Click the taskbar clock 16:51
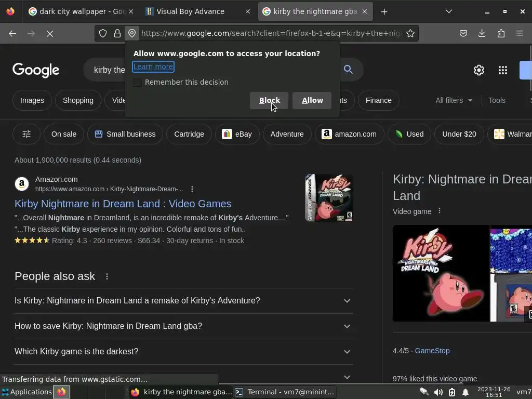The height and width of the screenshot is (399, 532). (x=494, y=392)
